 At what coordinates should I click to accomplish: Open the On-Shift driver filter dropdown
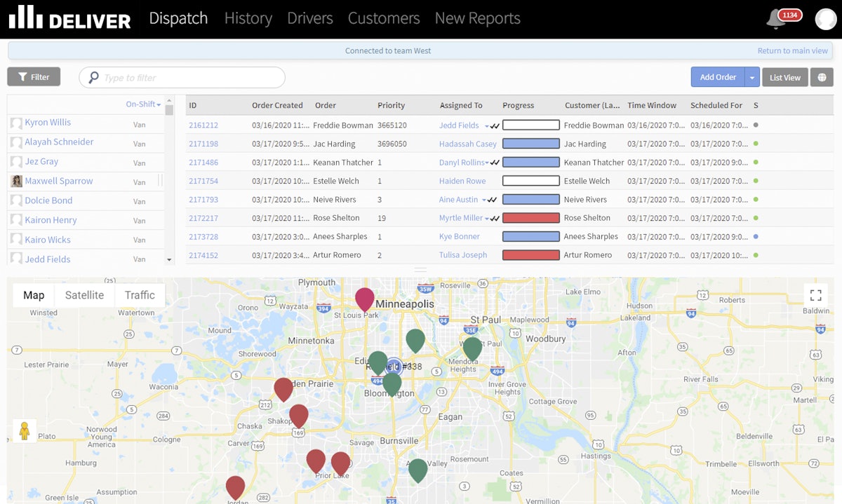[x=143, y=104]
